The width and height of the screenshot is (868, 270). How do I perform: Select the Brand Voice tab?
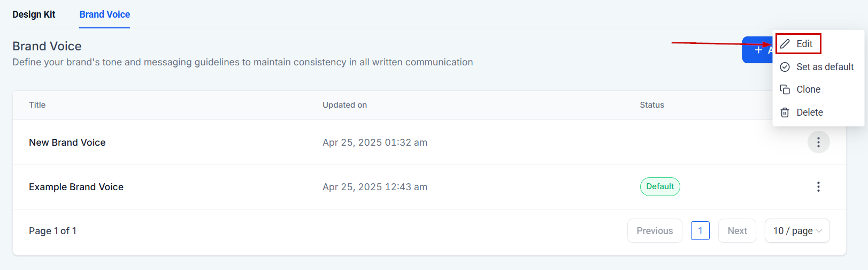(105, 14)
